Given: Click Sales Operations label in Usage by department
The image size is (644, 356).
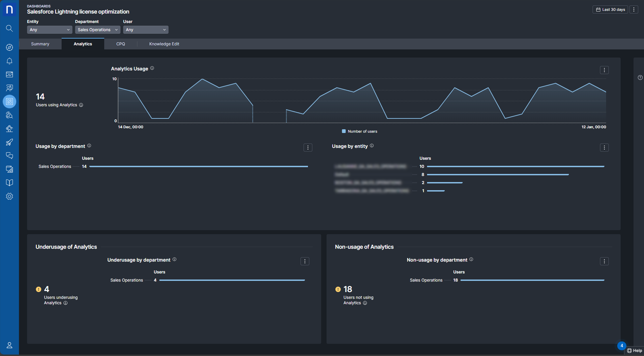Looking at the screenshot, I should click(x=55, y=166).
